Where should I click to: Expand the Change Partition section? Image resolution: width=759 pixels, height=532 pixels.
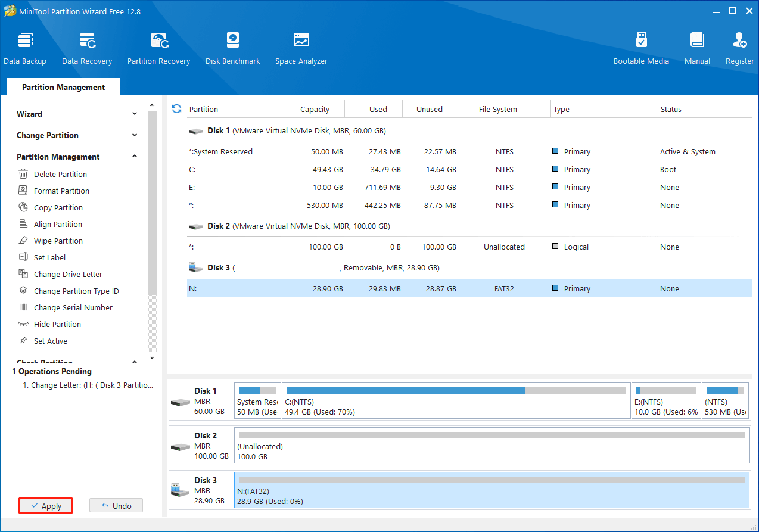pyautogui.click(x=135, y=135)
